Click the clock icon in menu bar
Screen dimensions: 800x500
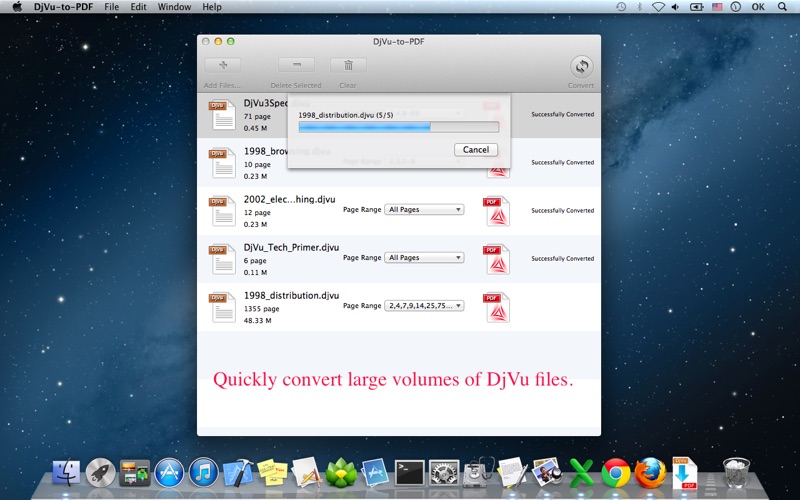click(735, 7)
